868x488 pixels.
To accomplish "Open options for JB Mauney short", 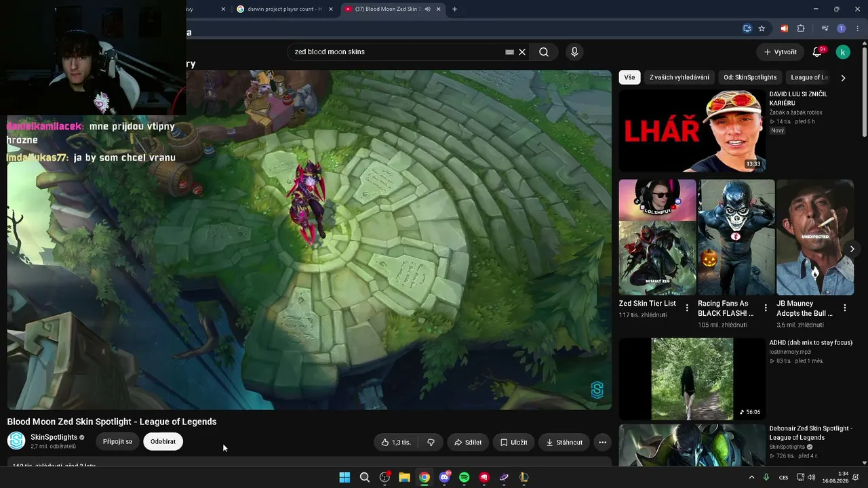I will click(x=845, y=308).
